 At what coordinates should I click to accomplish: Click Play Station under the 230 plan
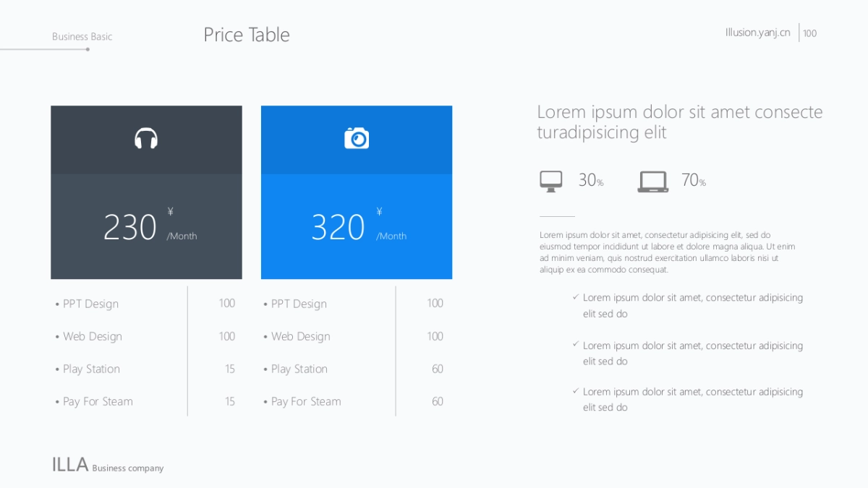coord(91,369)
